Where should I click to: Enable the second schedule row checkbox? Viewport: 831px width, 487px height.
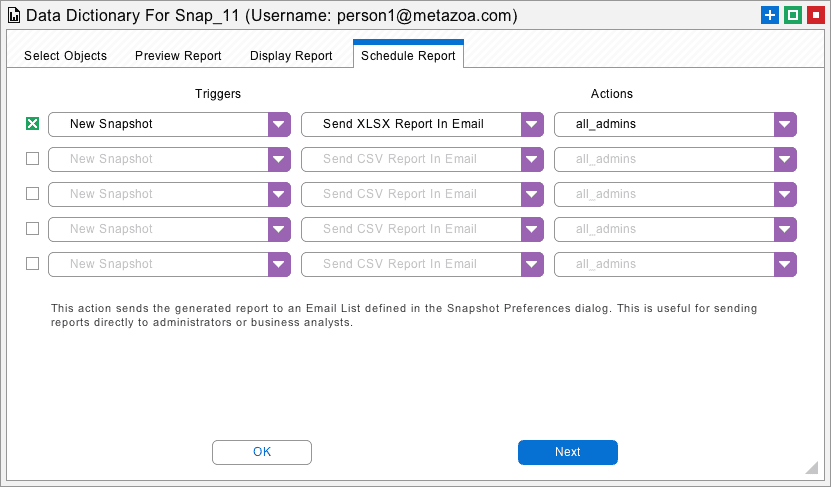32,158
